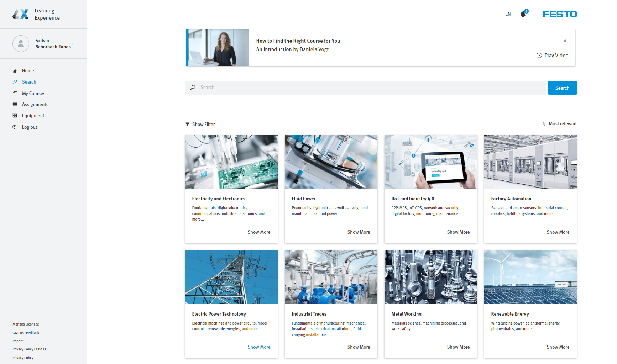Click the Log out power icon
The width and height of the screenshot is (617, 364).
(15, 127)
